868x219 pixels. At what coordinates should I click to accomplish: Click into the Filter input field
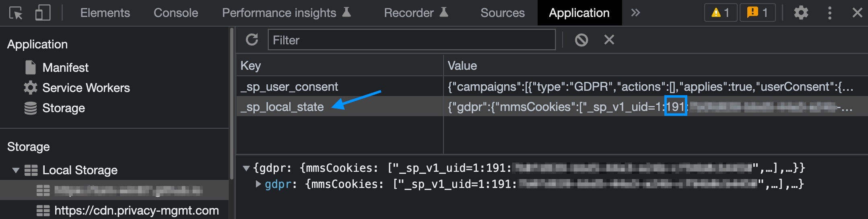pyautogui.click(x=412, y=40)
